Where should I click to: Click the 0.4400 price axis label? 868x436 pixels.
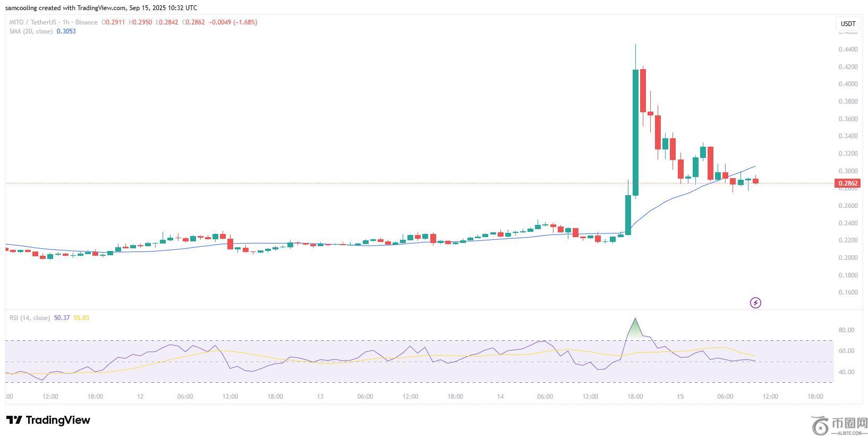click(847, 49)
